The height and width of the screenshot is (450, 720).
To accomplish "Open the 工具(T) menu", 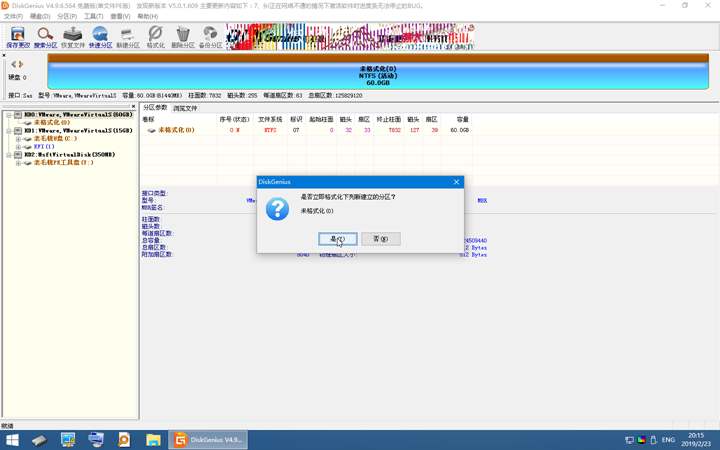I will click(93, 17).
